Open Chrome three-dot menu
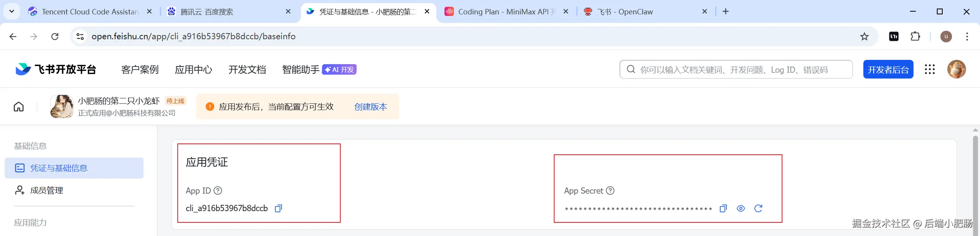980x236 pixels. point(967,37)
